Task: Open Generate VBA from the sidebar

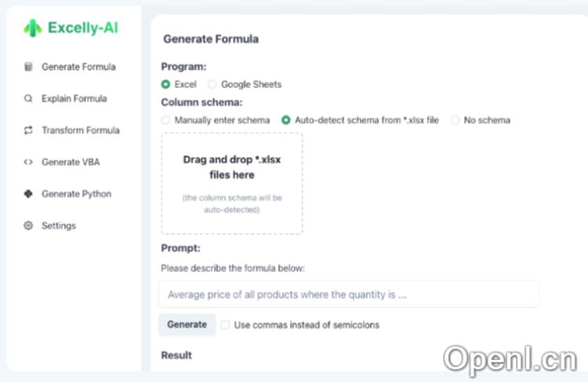Action: tap(71, 162)
